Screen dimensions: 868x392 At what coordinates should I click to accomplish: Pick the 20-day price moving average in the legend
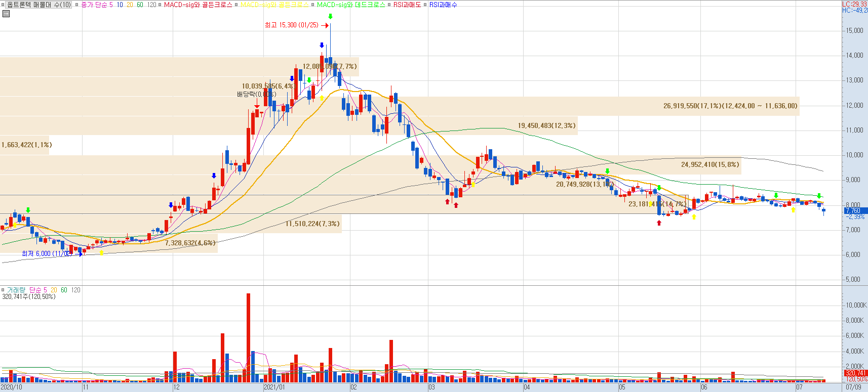click(x=130, y=5)
